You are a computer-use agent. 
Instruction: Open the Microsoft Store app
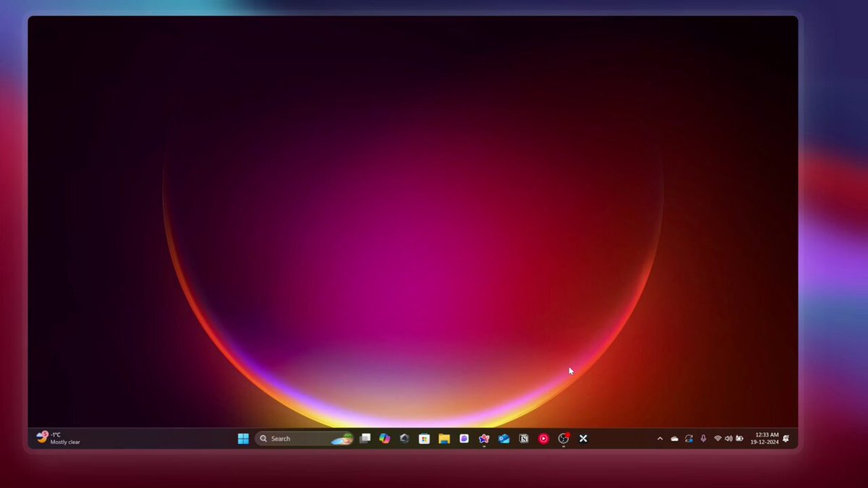click(425, 439)
